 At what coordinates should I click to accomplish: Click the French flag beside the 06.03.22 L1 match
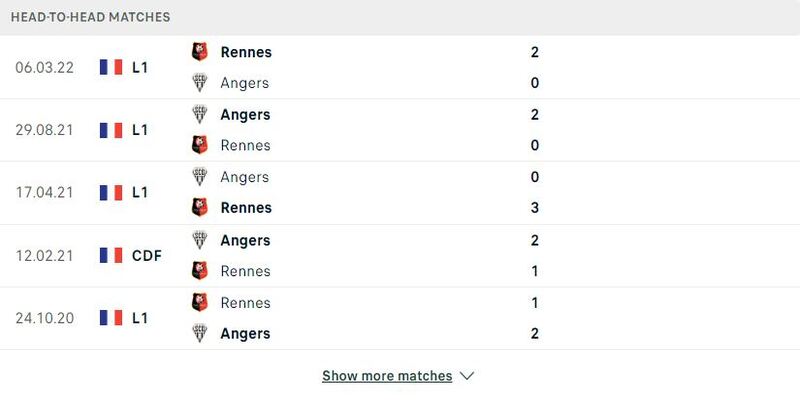111,67
